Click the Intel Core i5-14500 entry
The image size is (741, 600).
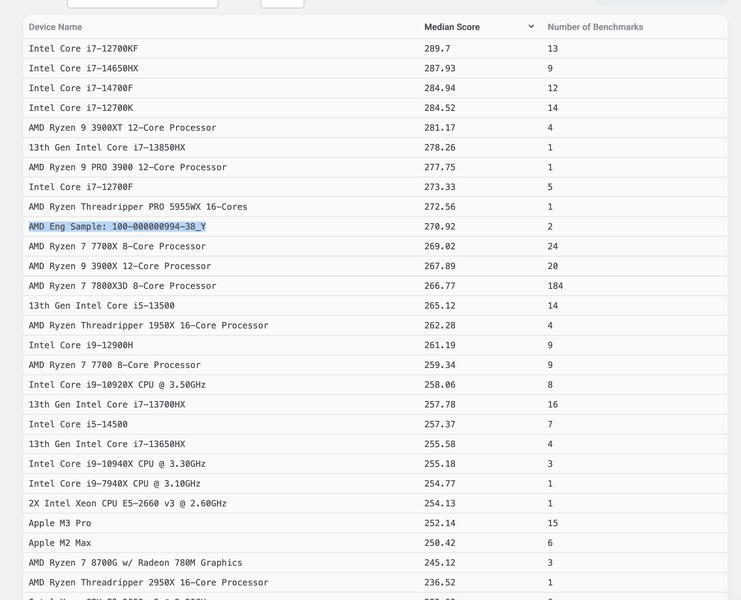[78, 425]
